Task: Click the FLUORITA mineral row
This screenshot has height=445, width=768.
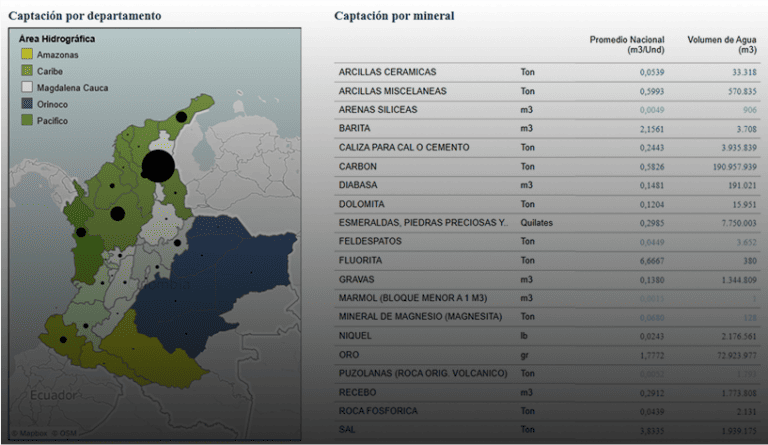Action: coord(362,260)
